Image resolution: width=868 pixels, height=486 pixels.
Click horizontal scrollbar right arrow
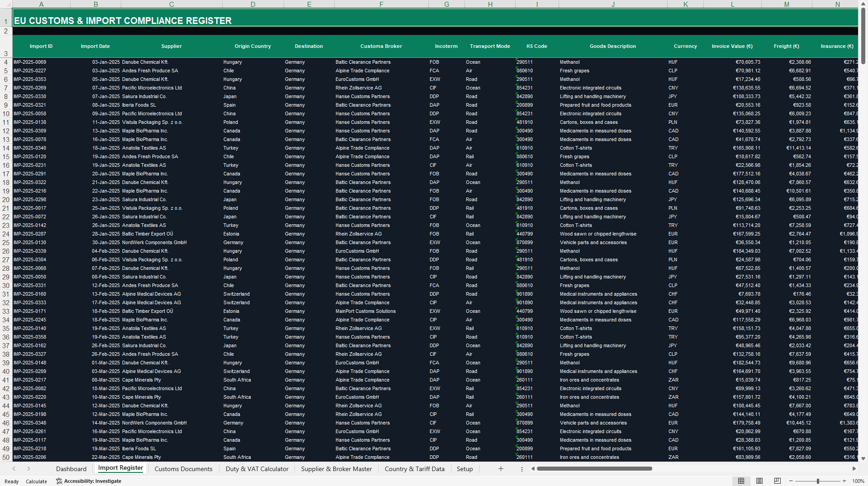(x=854, y=469)
